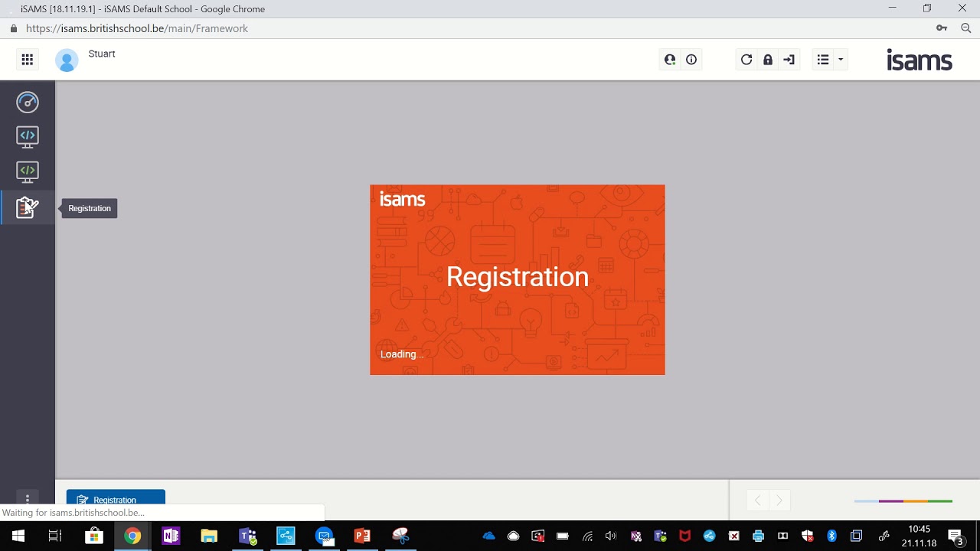Image resolution: width=980 pixels, height=551 pixels.
Task: Open Microsoft Teams from the taskbar
Action: point(247,536)
